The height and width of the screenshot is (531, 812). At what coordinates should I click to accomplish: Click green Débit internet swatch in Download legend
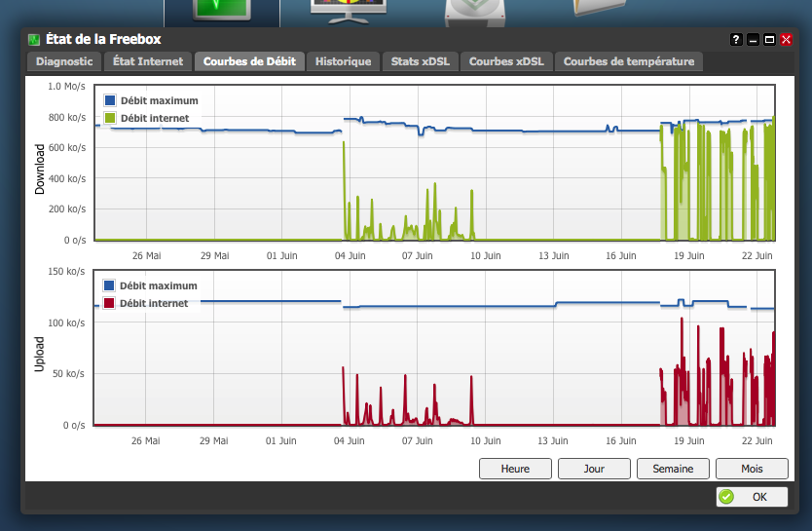click(110, 118)
